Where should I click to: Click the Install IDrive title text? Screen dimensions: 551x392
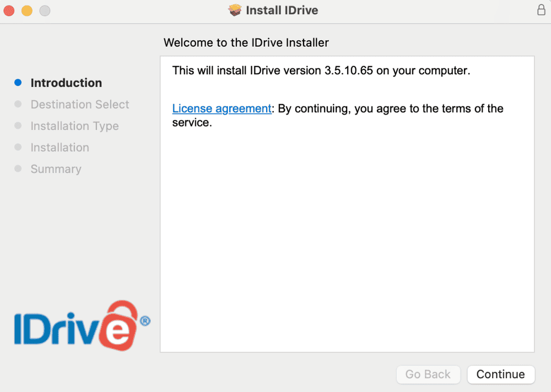point(283,10)
